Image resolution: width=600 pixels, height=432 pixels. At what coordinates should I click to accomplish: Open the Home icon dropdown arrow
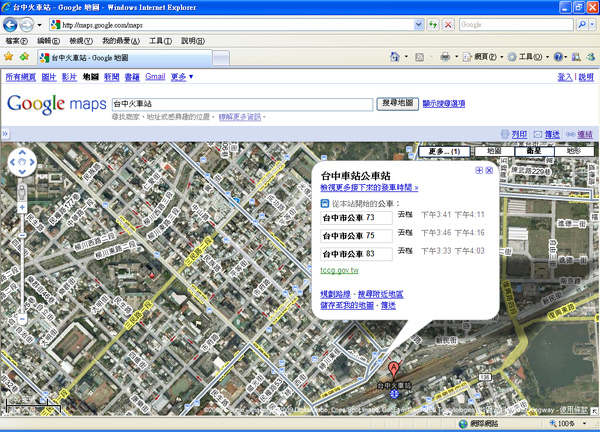click(406, 57)
